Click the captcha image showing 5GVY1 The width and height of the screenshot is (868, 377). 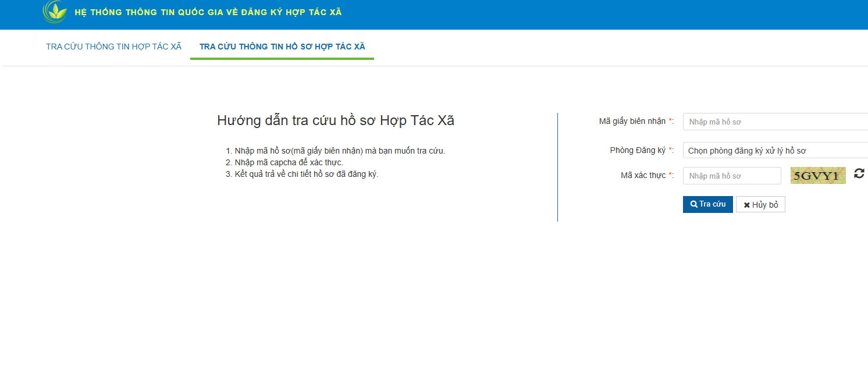coord(817,175)
